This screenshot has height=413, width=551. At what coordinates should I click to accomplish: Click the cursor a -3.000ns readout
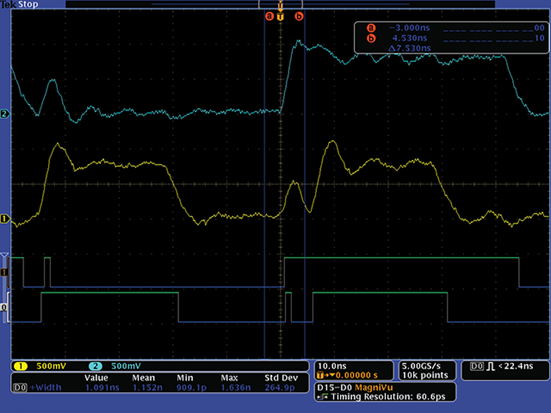(x=409, y=28)
